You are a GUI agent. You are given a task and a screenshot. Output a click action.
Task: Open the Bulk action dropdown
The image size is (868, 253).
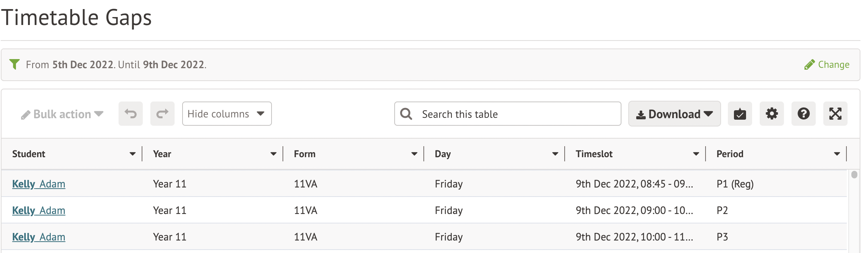click(x=62, y=114)
